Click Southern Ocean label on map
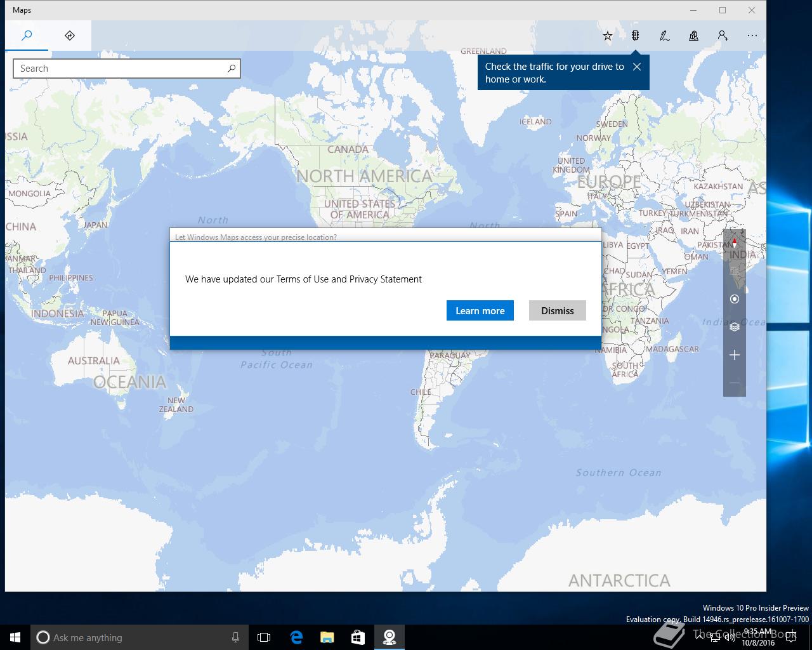The width and height of the screenshot is (812, 650). pos(619,472)
